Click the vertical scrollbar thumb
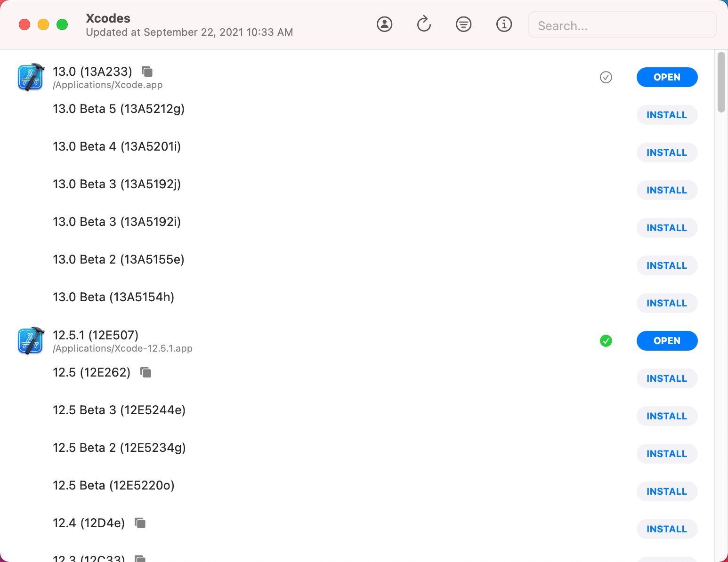728x562 pixels. (x=721, y=82)
